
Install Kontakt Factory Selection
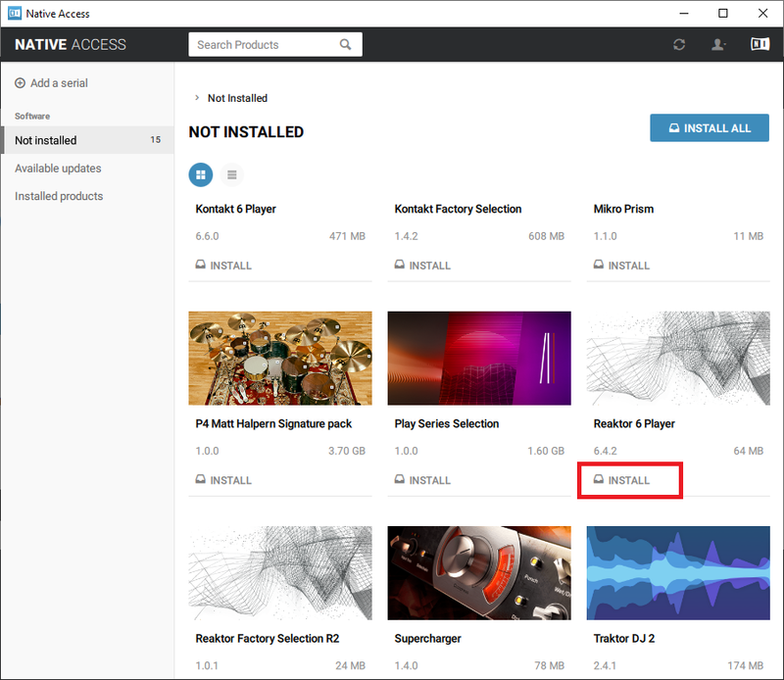(422, 266)
